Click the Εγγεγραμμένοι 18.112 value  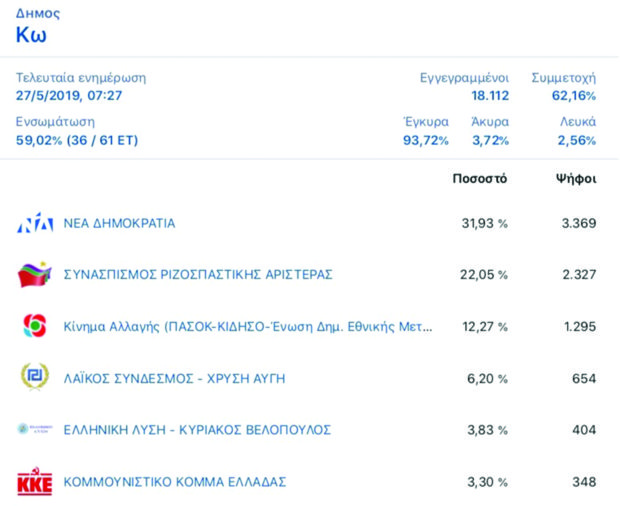pos(490,96)
